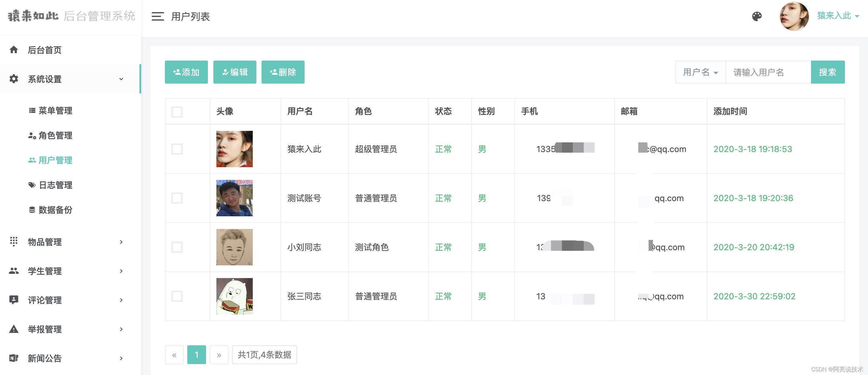The height and width of the screenshot is (375, 868).
Task: Click the gear icon for 系统设置
Action: [x=14, y=79]
